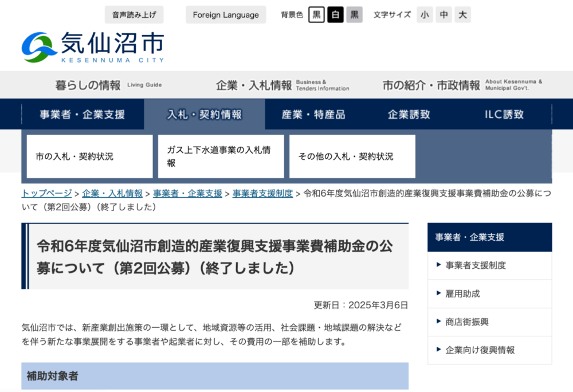Click the arrow icon beside 商店街振興
The height and width of the screenshot is (392, 573).
tap(439, 321)
